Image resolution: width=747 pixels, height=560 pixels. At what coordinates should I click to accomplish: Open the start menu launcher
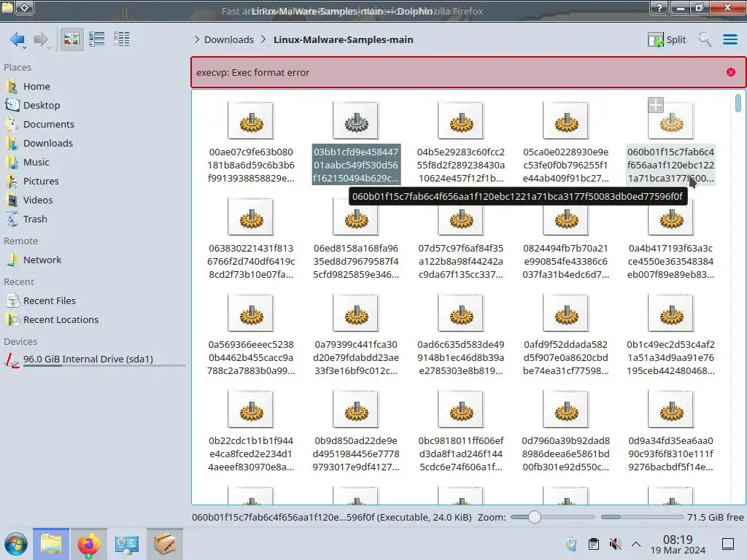tap(16, 544)
